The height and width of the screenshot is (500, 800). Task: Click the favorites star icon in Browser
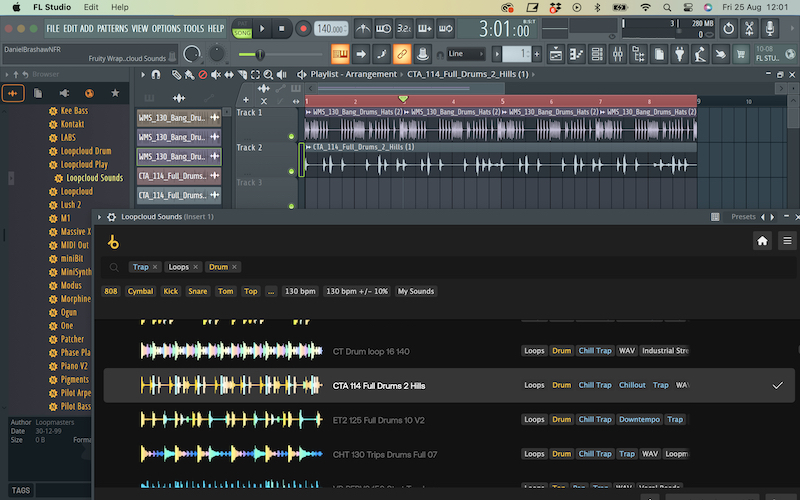[115, 93]
